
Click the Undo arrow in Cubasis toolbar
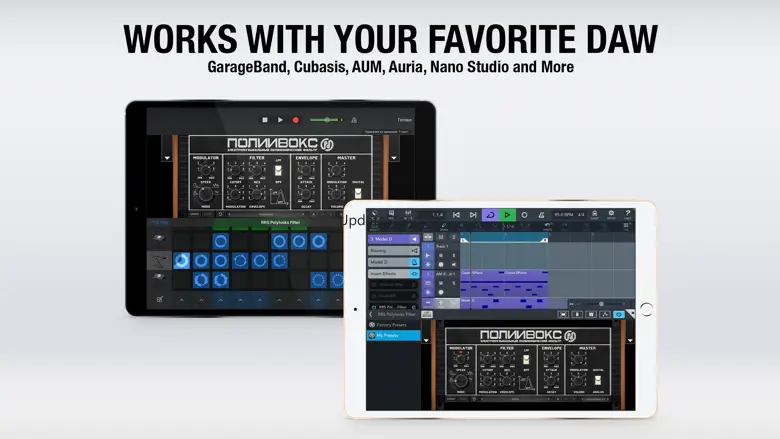(x=547, y=227)
